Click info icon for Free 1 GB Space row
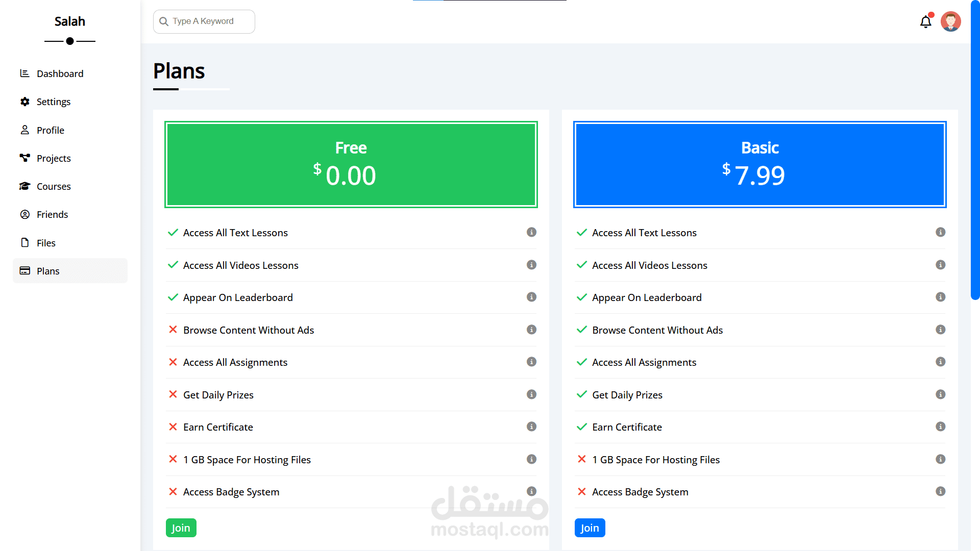This screenshot has height=551, width=980. tap(531, 459)
